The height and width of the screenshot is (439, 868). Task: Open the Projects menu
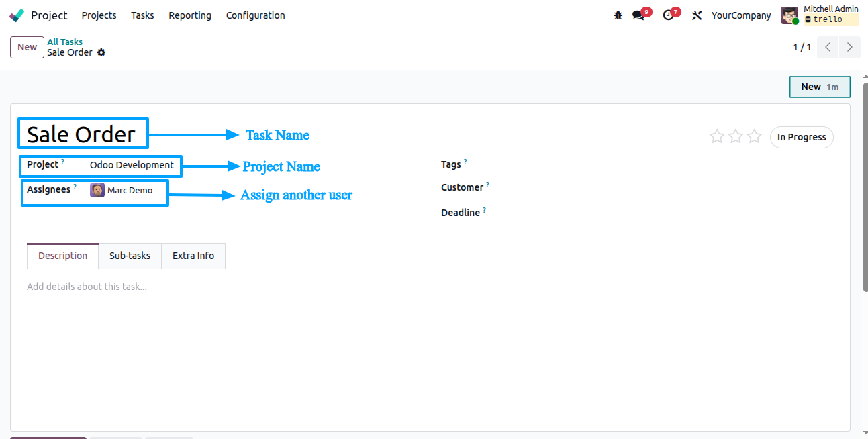click(99, 15)
